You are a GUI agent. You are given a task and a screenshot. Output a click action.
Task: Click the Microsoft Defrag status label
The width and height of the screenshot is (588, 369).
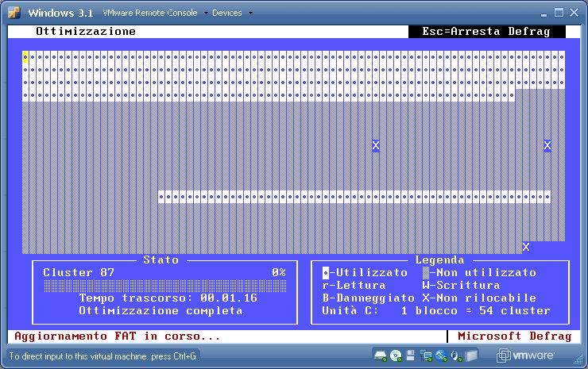click(513, 336)
